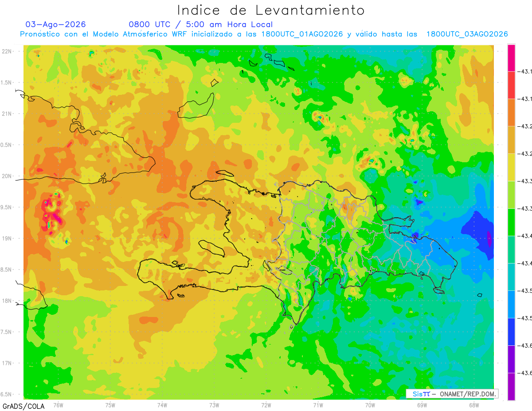The height and width of the screenshot is (411, 532).
Task: Choose the bright yellow legend swatch
Action: point(511,167)
